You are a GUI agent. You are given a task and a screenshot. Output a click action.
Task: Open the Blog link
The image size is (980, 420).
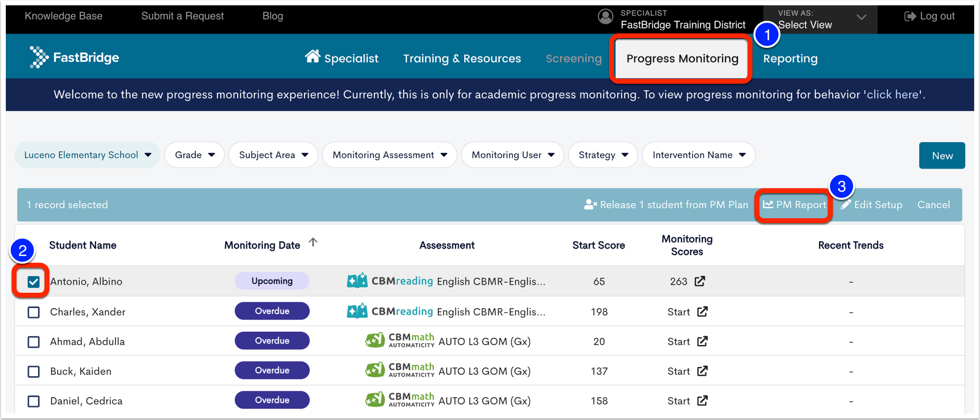pyautogui.click(x=273, y=16)
